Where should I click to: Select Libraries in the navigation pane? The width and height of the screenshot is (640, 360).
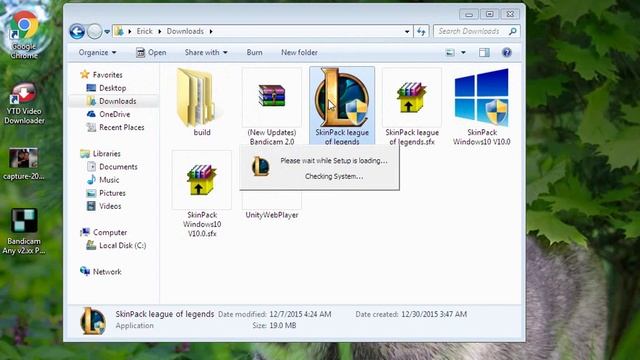click(100, 153)
